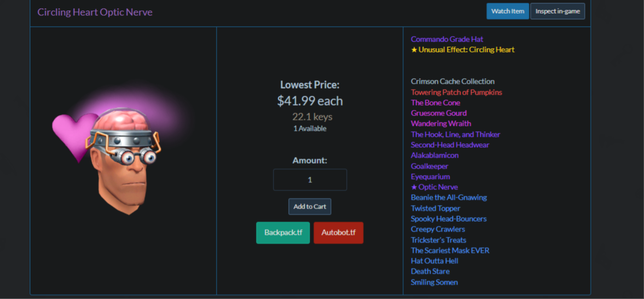Open the Alakablamicon link
644x299 pixels.
click(434, 155)
